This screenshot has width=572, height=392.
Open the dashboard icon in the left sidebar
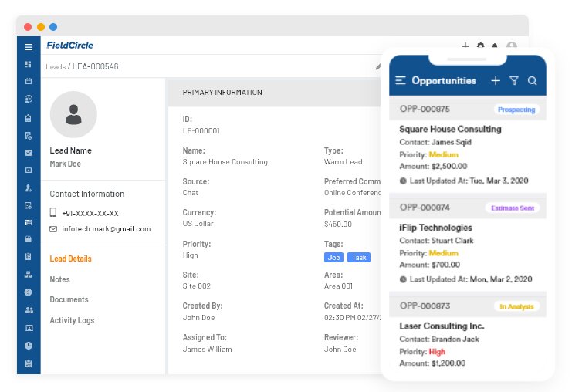[x=29, y=64]
